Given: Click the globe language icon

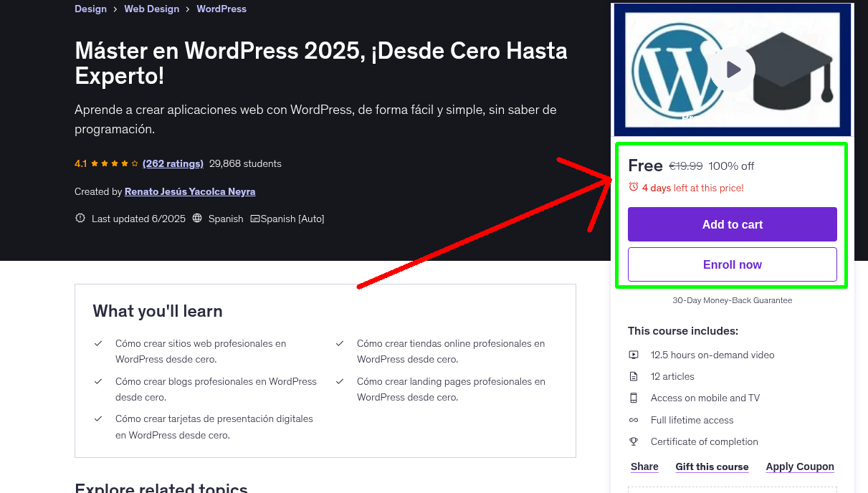Looking at the screenshot, I should 197,219.
